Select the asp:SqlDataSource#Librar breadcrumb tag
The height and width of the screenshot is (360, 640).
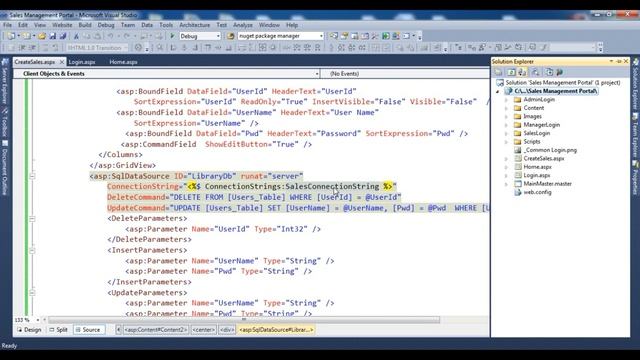(276, 330)
